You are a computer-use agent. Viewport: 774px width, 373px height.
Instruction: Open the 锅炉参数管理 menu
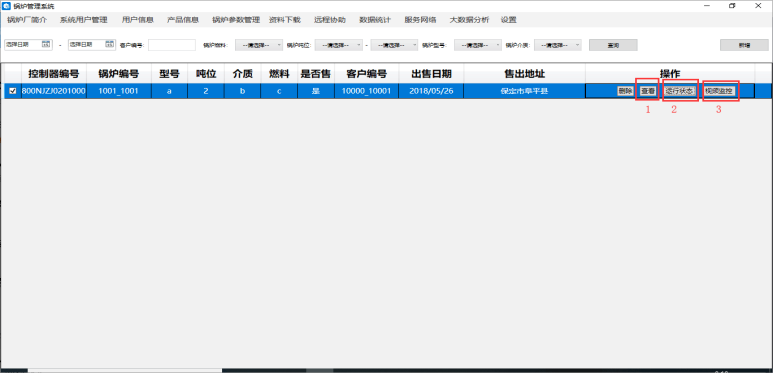pyautogui.click(x=236, y=20)
